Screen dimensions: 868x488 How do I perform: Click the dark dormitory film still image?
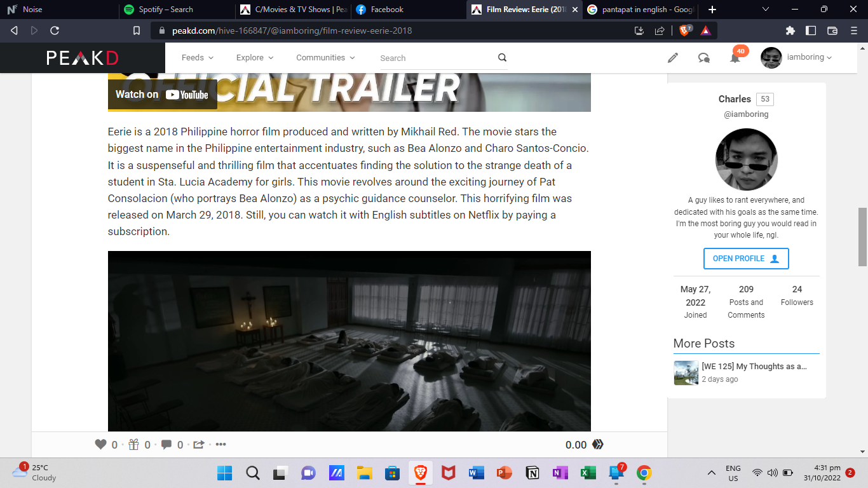click(x=349, y=341)
